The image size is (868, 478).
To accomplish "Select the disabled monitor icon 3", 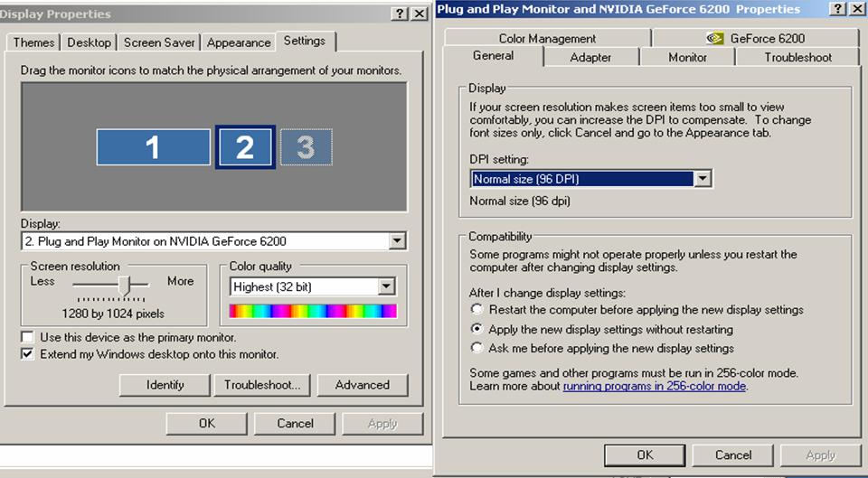I will pos(307,147).
